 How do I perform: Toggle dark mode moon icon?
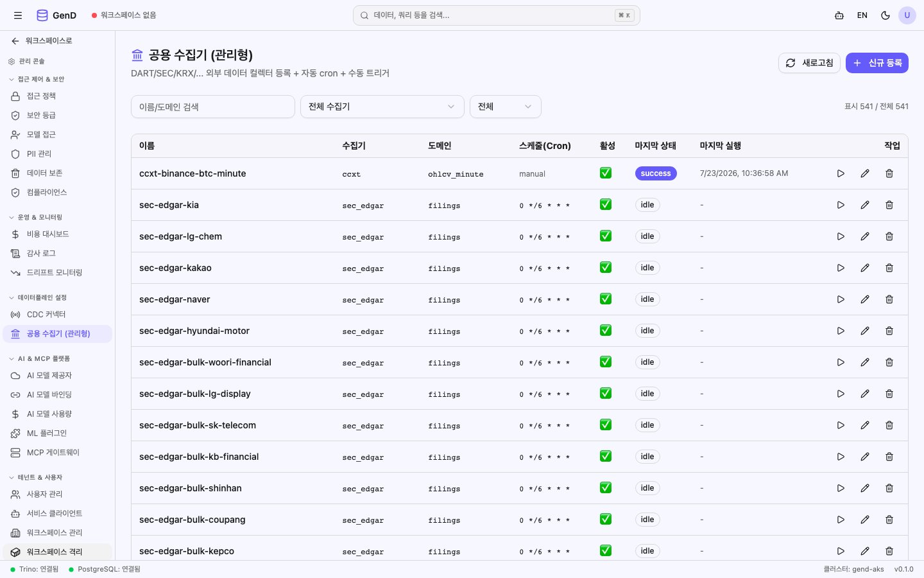886,15
